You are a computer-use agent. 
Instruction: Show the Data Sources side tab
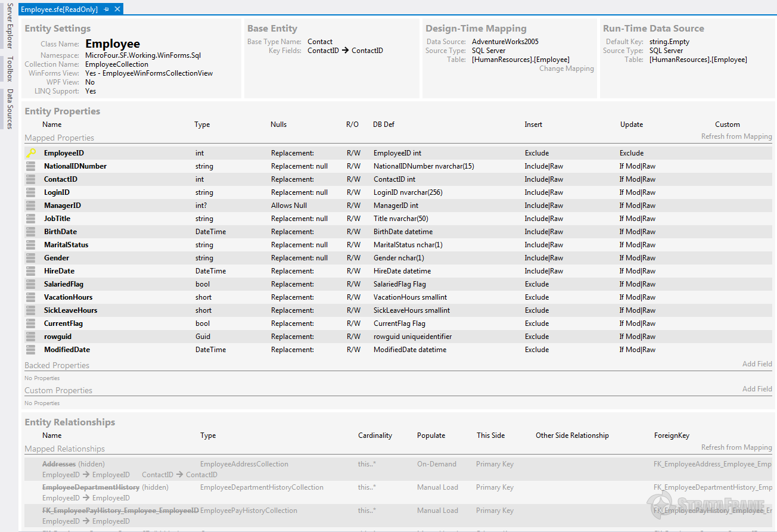point(10,109)
